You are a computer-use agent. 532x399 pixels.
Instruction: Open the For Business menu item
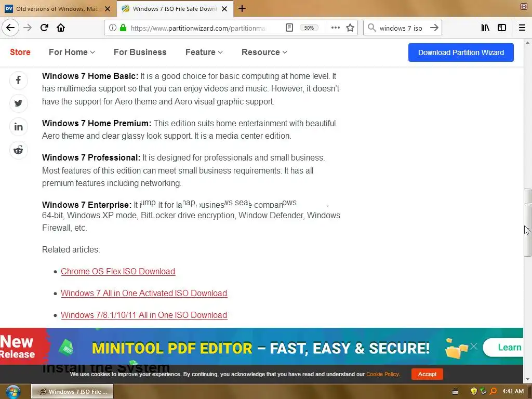pos(140,52)
